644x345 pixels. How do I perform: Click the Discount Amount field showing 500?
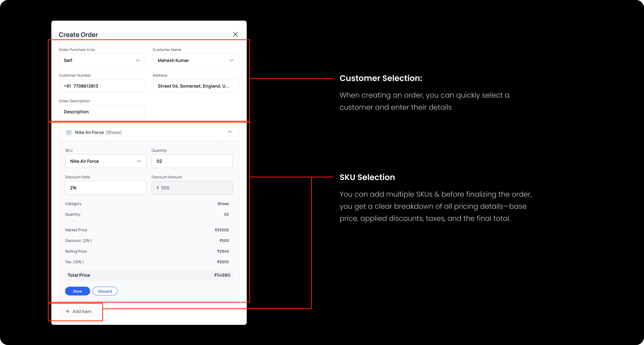click(192, 188)
